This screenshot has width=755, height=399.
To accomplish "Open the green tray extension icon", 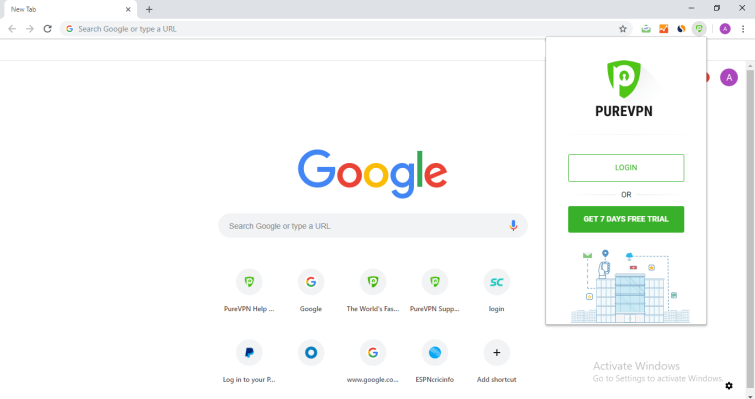I will [x=646, y=29].
